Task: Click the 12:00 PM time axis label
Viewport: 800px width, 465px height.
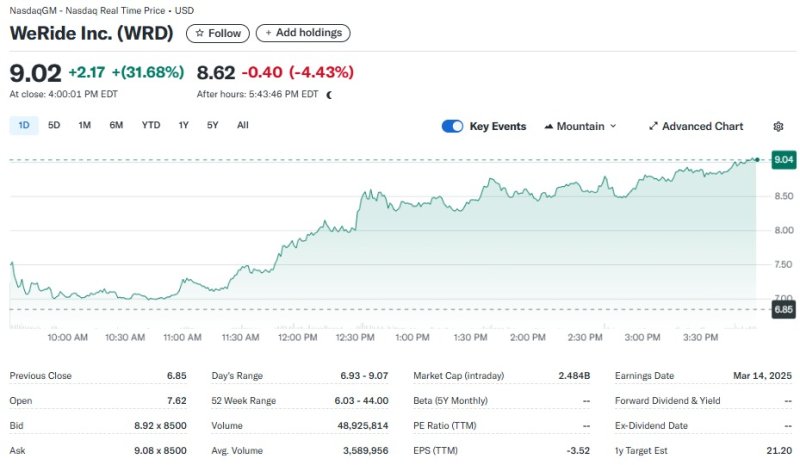Action: click(297, 337)
